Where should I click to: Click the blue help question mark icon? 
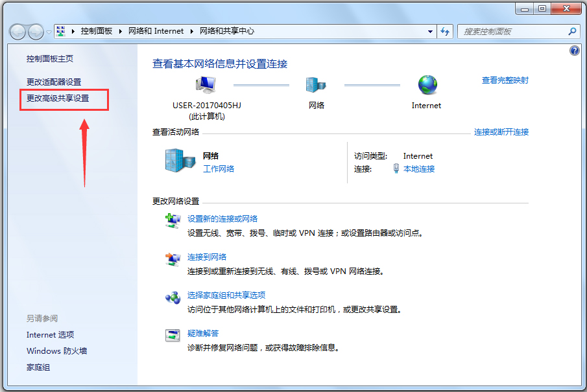click(574, 50)
